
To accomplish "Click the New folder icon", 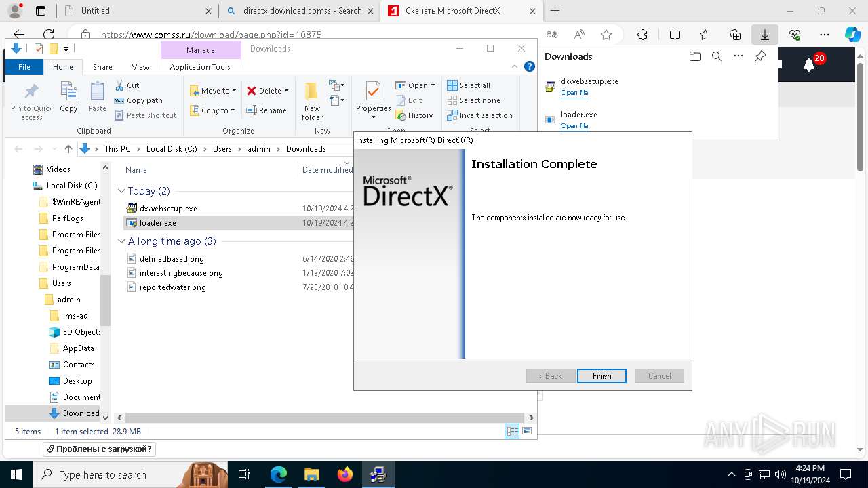I will 312,101.
